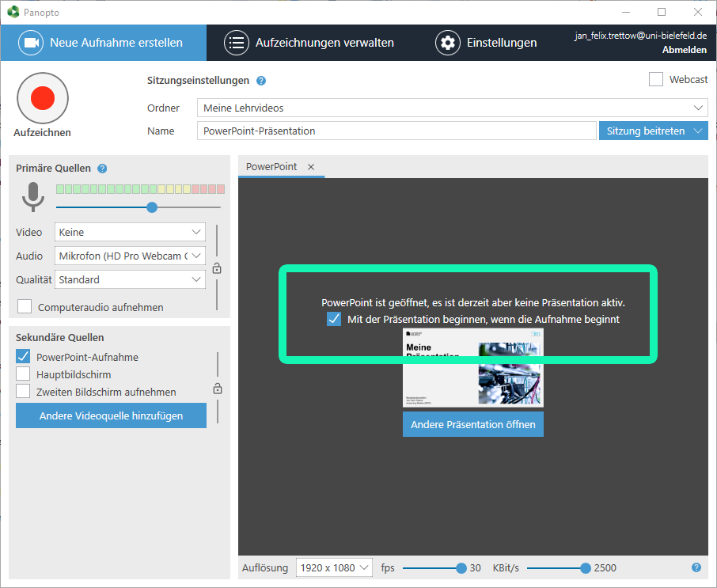Open the Ordner folder dropdown
Image resolution: width=717 pixels, height=588 pixels.
pyautogui.click(x=453, y=108)
